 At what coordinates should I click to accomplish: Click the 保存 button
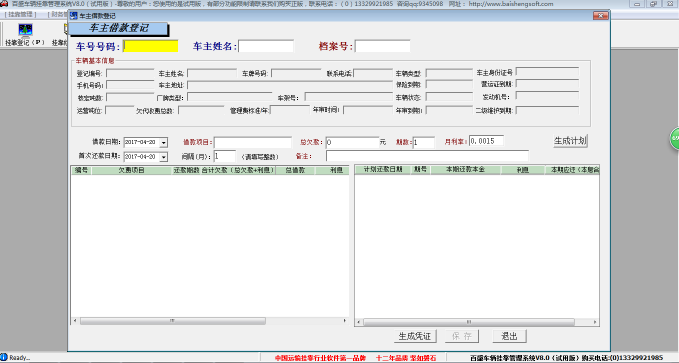click(x=462, y=336)
